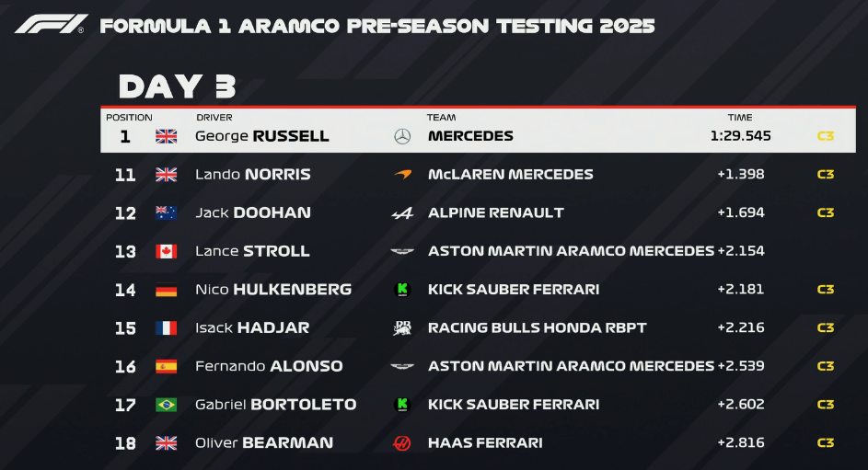Select driver name Lando NORRIS

coord(253,175)
